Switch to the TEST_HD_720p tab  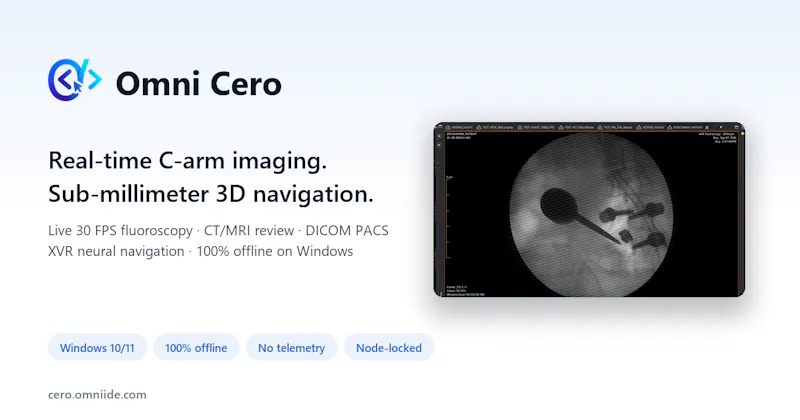point(576,127)
